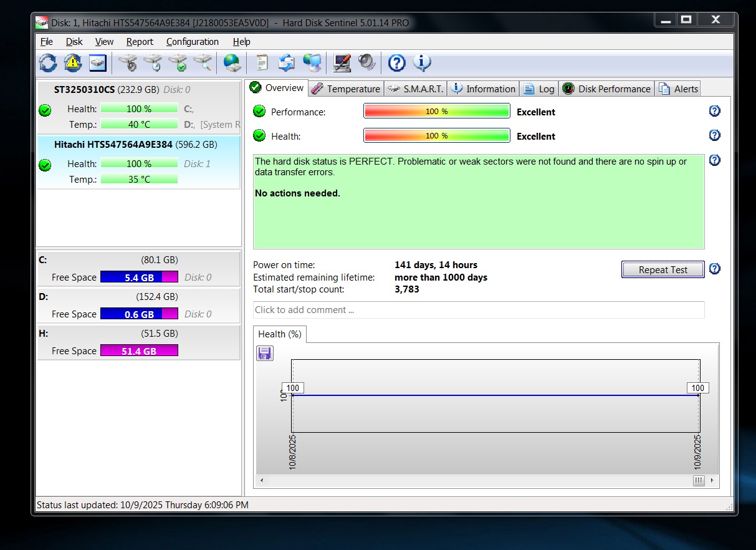The width and height of the screenshot is (756, 550).
Task: Open the globe with disk toolbar icon
Action: click(232, 62)
